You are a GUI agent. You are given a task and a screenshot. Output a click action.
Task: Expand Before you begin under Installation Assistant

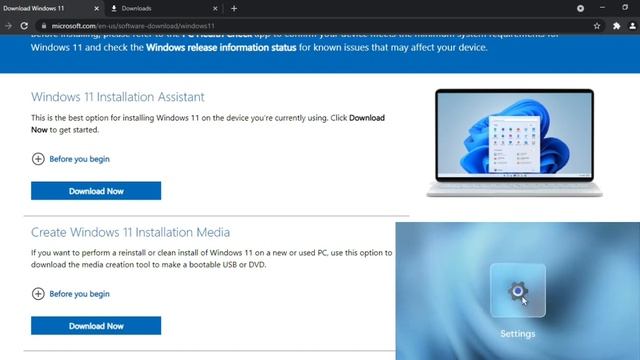click(x=71, y=159)
